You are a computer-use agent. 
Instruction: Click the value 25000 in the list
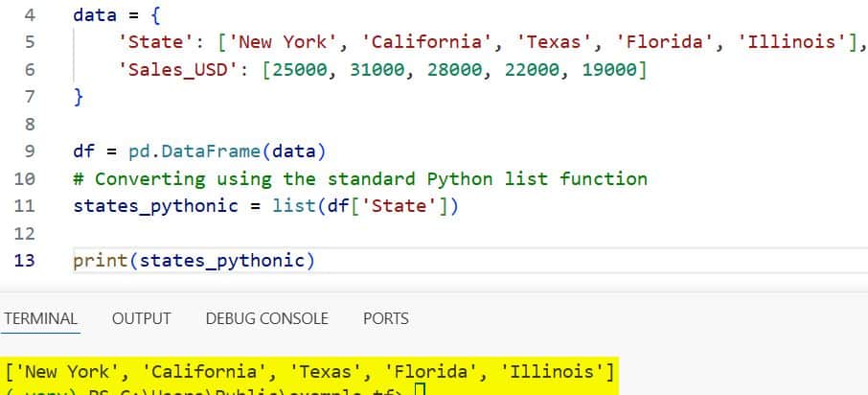point(300,70)
